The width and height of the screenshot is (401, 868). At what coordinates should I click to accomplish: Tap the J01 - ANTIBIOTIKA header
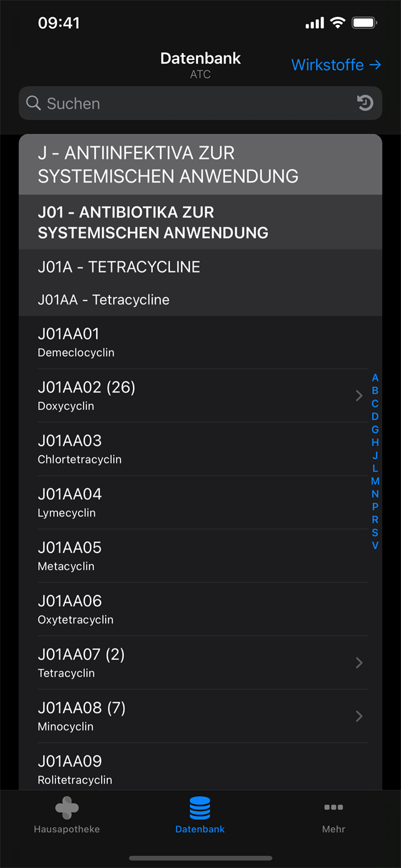pos(200,222)
